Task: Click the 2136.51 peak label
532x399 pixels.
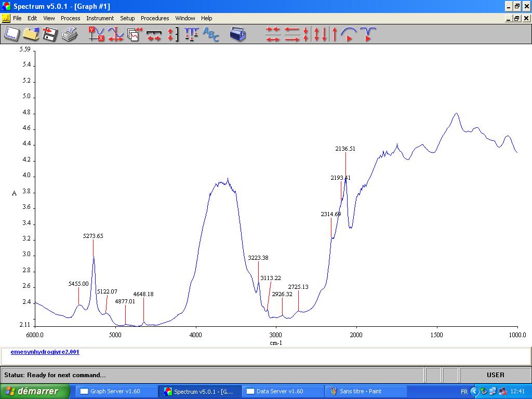Action: (345, 149)
